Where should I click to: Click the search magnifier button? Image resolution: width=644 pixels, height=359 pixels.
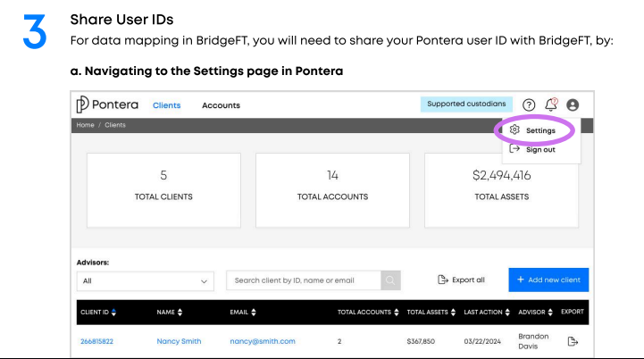(x=390, y=280)
